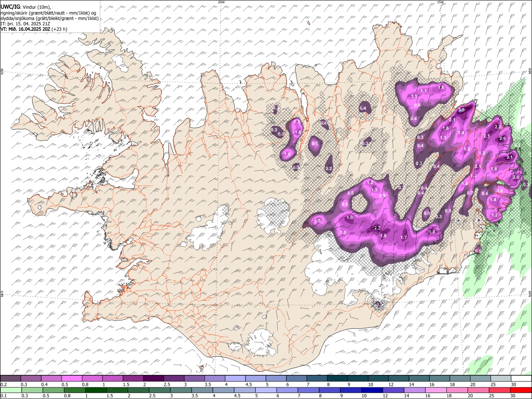The image size is (532, 399).
Task: Click the lavender 4 snow legend swatch
Action: (235, 378)
